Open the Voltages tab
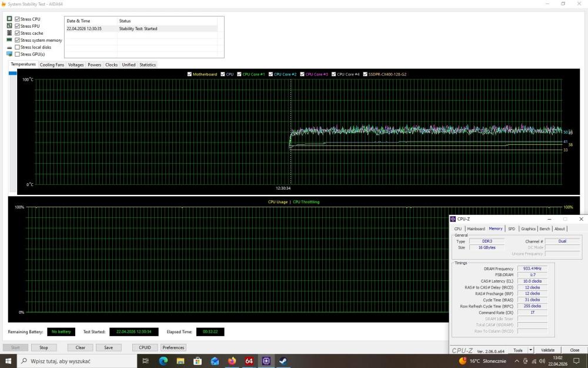The width and height of the screenshot is (588, 368). pos(76,65)
